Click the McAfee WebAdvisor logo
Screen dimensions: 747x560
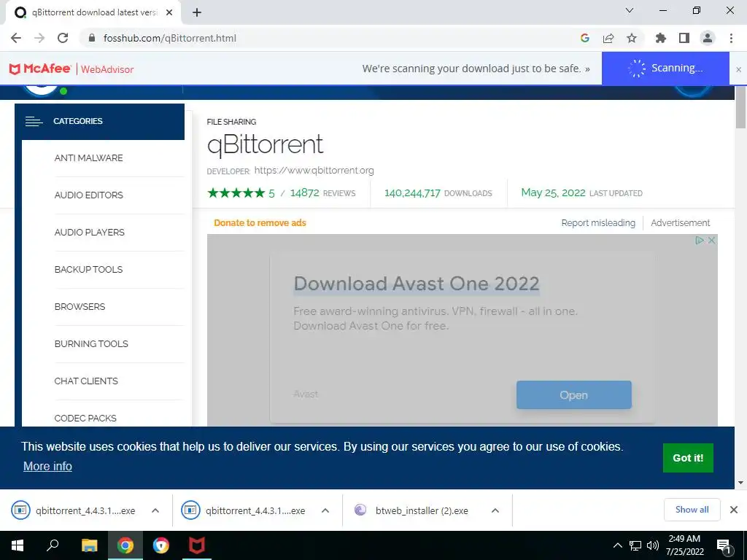[71, 69]
